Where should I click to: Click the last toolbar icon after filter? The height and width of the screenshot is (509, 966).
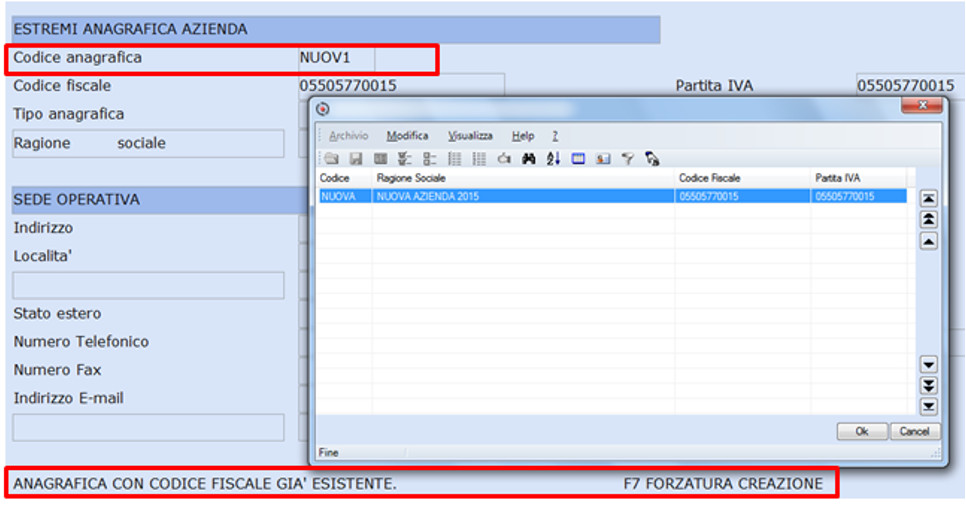(652, 159)
